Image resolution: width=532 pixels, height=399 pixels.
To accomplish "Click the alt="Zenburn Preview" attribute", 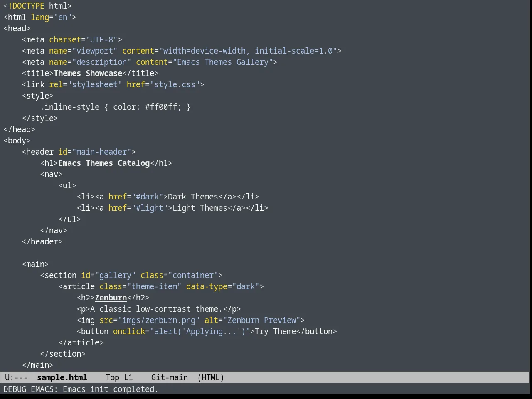I will 252,320.
